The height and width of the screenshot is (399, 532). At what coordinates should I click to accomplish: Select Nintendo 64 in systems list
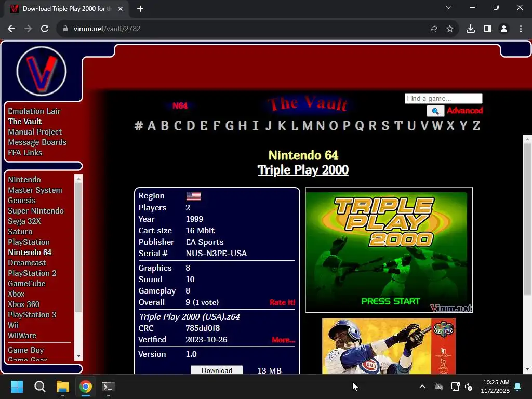(x=30, y=252)
